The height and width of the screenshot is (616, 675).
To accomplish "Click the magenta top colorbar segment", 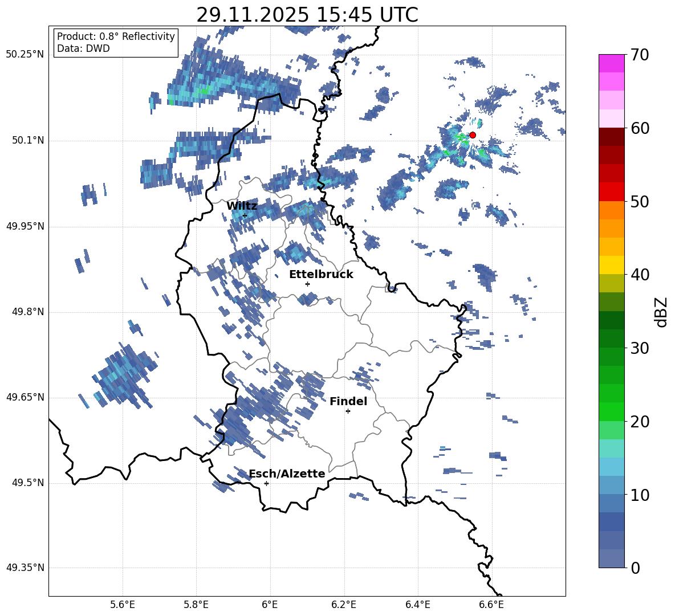I will 612,64.
